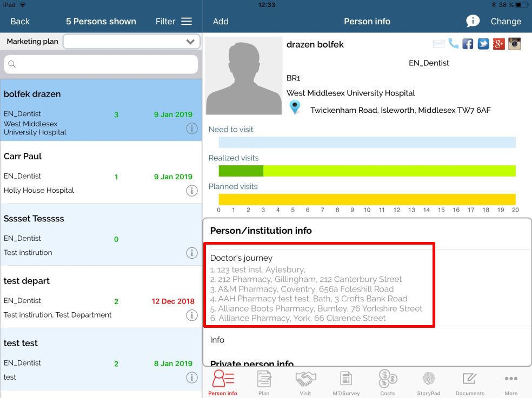Open the Google Plus icon
This screenshot has height=398, width=532.
tap(498, 44)
